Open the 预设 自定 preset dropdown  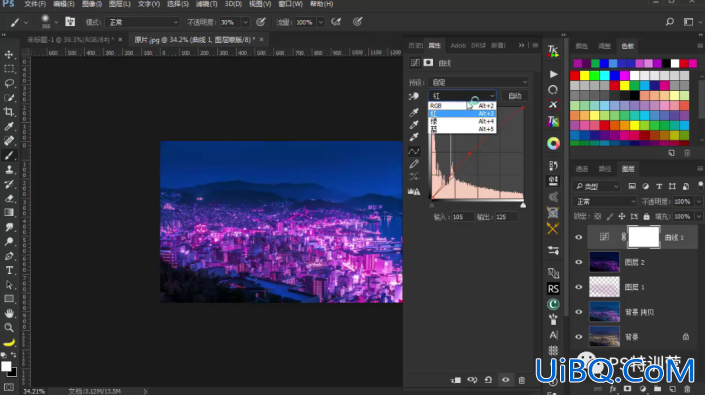tap(478, 82)
